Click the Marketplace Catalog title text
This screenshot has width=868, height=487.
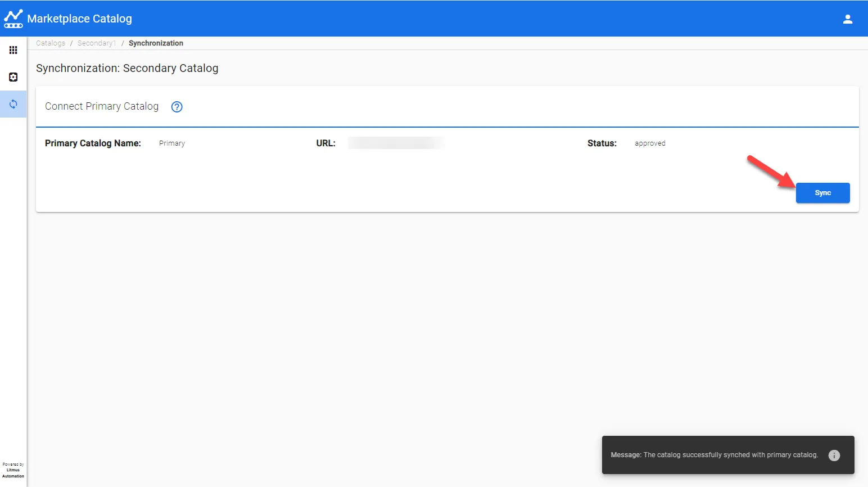(x=80, y=19)
